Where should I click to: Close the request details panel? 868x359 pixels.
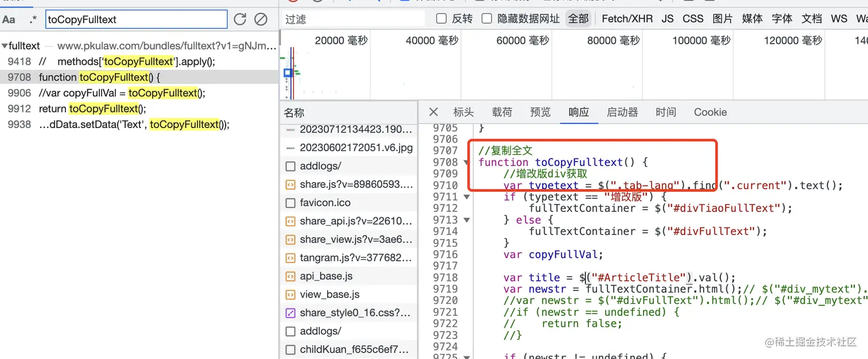(433, 112)
